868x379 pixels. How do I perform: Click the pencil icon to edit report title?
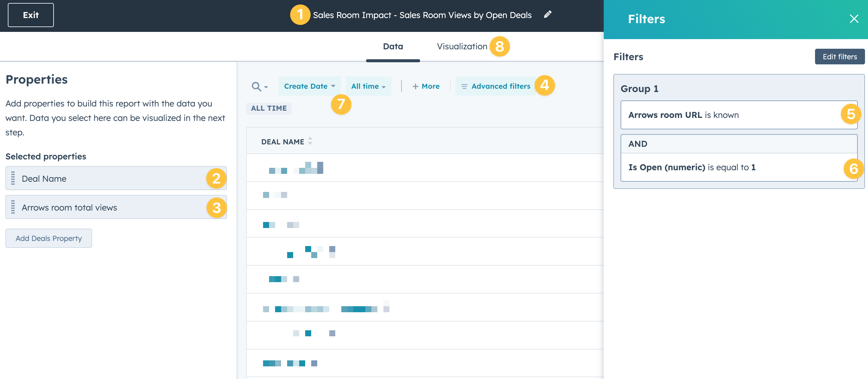[x=547, y=14]
